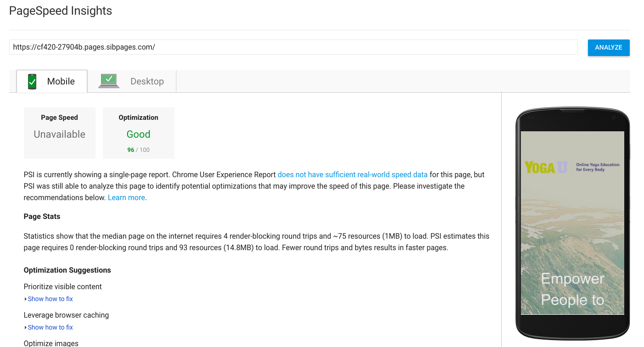
Task: Click the Yoga U logo in phone preview
Action: tap(546, 168)
